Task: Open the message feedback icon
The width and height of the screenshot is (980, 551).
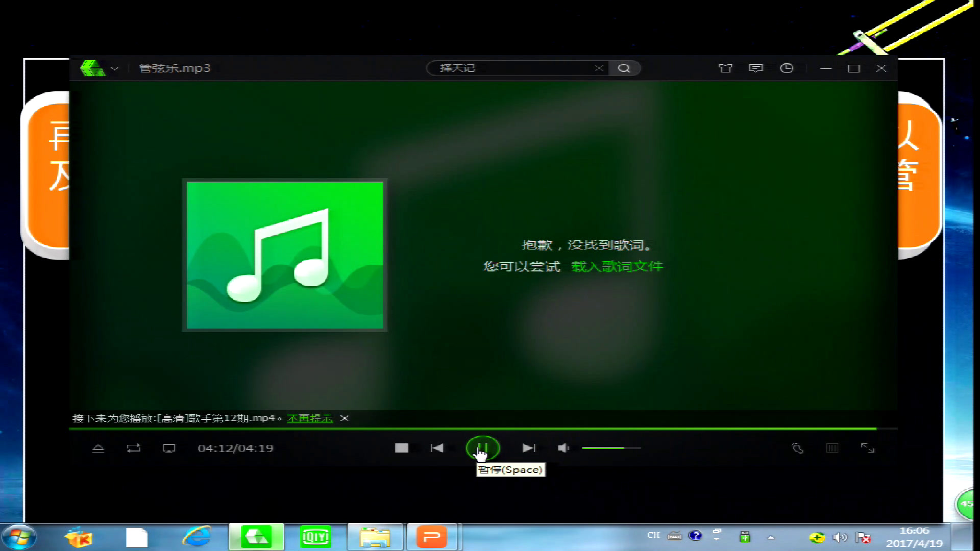Action: pyautogui.click(x=756, y=68)
